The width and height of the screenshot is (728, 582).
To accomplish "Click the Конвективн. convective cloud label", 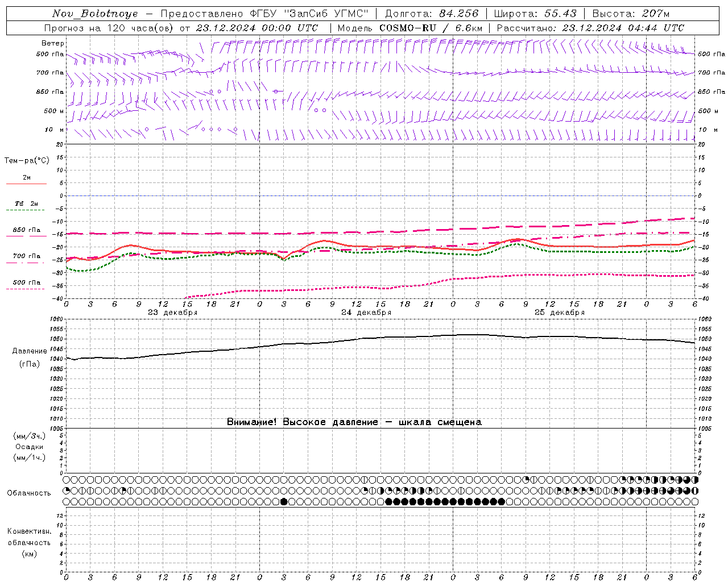I will click(29, 531).
